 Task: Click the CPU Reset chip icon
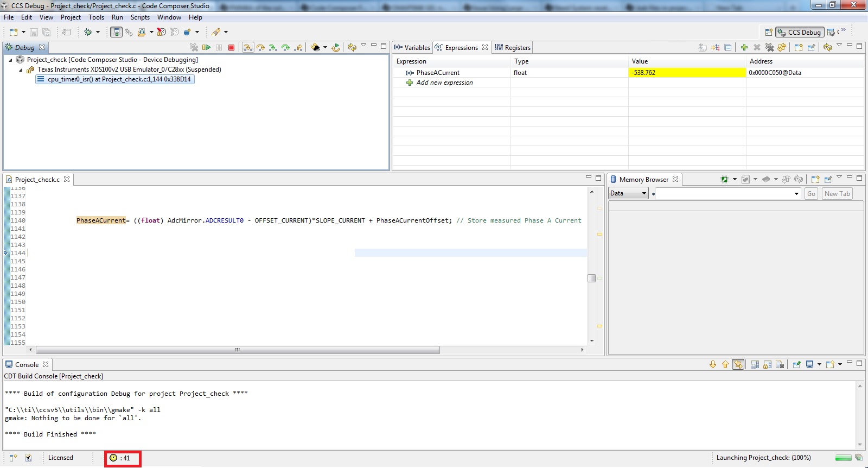(315, 48)
